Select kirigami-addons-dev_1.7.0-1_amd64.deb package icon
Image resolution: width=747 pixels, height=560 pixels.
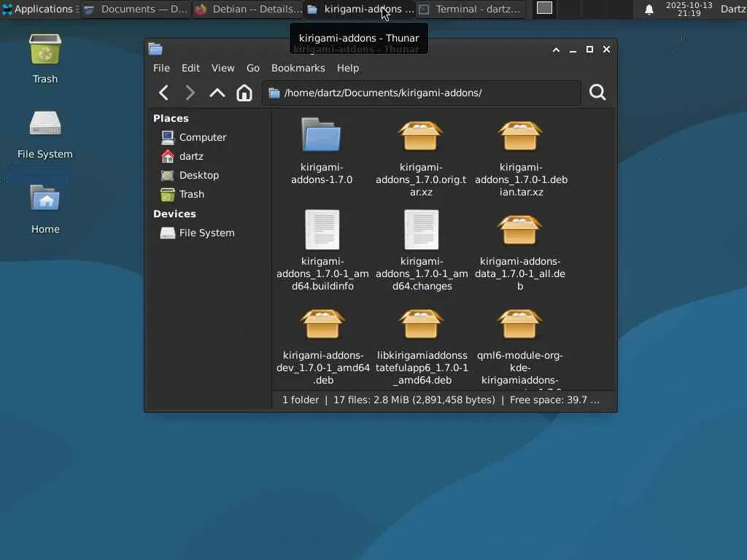[x=322, y=324]
